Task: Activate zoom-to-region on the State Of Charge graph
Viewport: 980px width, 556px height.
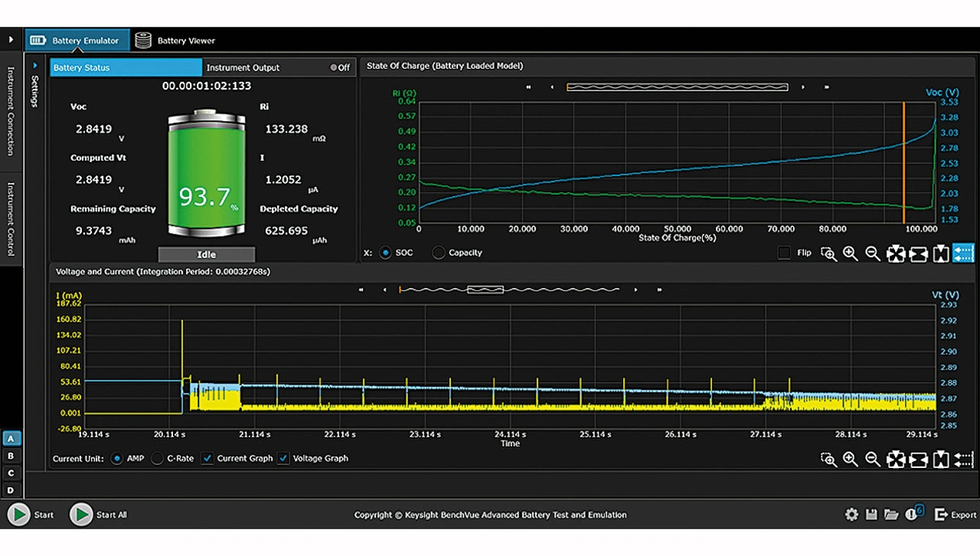Action: point(828,253)
